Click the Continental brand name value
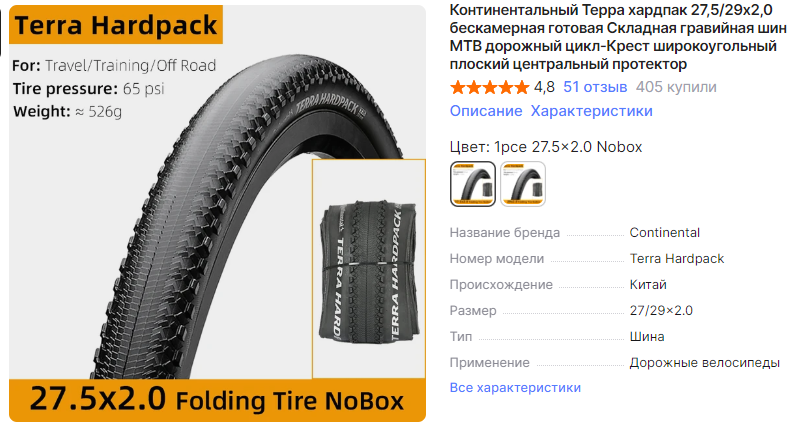The image size is (787, 434). pos(665,232)
